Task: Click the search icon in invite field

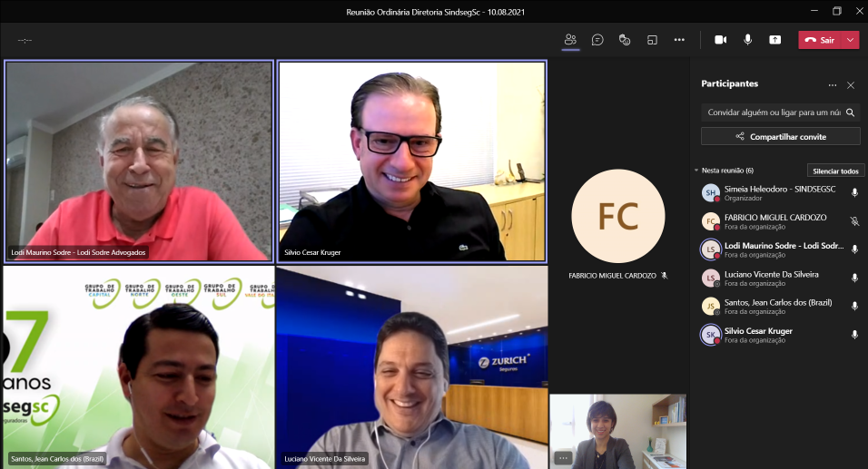Action: [851, 112]
